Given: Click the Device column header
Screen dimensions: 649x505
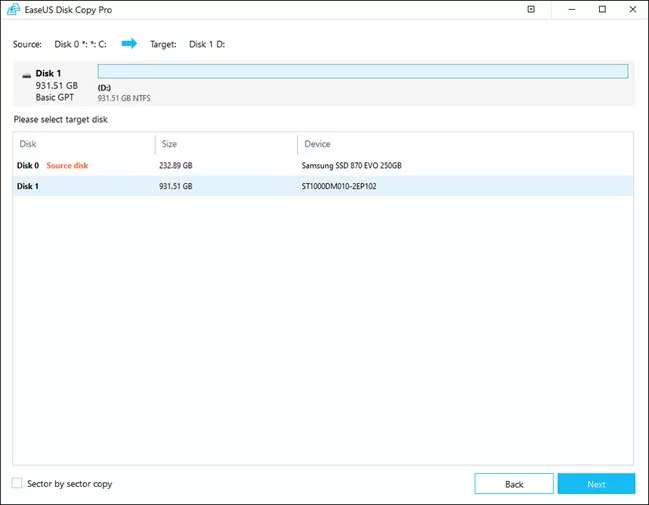Looking at the screenshot, I should pyautogui.click(x=317, y=144).
